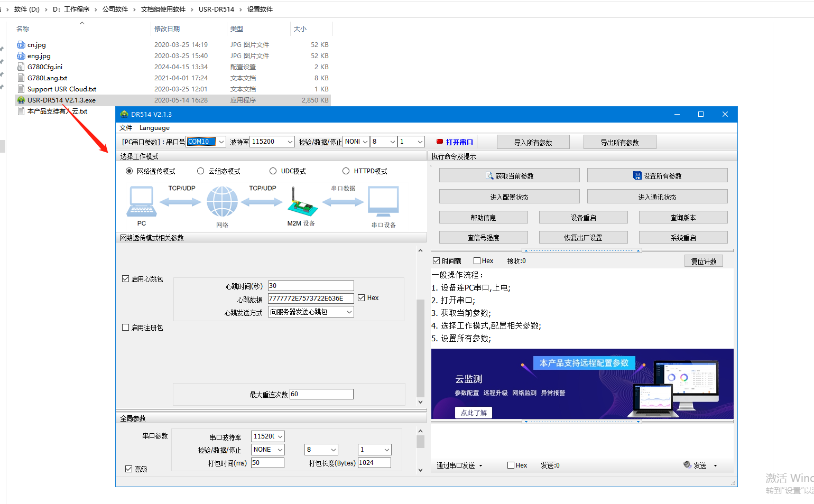Select the 云组态模式 radio button

[x=201, y=171]
